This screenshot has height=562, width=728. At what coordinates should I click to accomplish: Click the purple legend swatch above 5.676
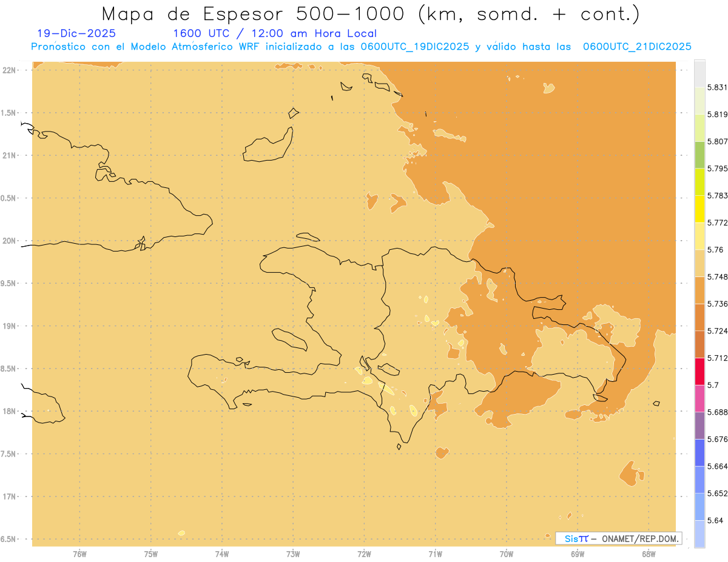(699, 426)
